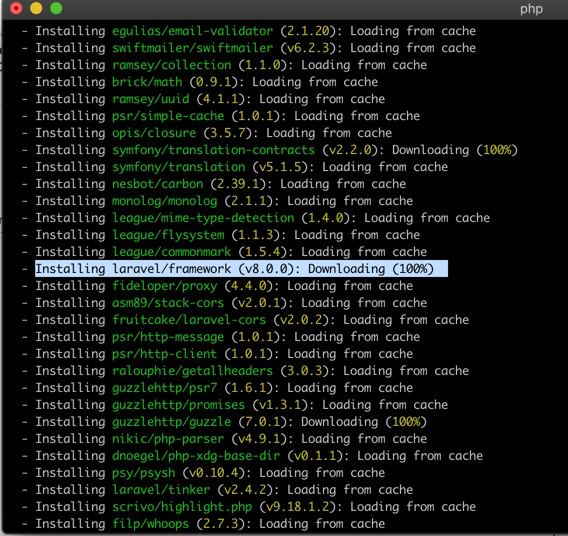This screenshot has width=568, height=536.
Task: Click the swiftmailer/swiftmailer package name
Action: 192,48
